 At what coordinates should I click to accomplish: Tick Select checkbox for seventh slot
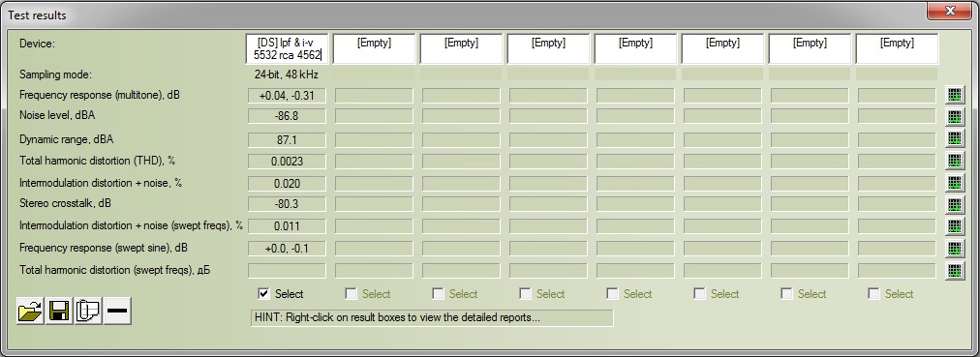[787, 294]
